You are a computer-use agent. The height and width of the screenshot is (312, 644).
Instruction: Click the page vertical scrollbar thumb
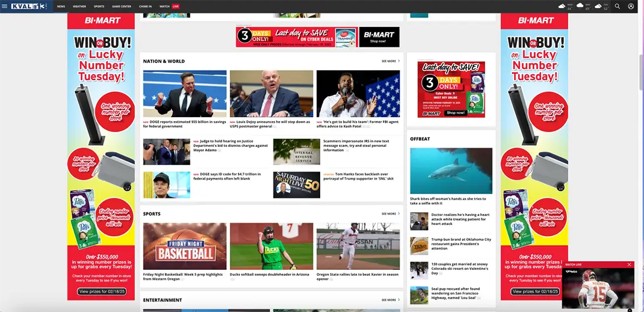pyautogui.click(x=641, y=72)
